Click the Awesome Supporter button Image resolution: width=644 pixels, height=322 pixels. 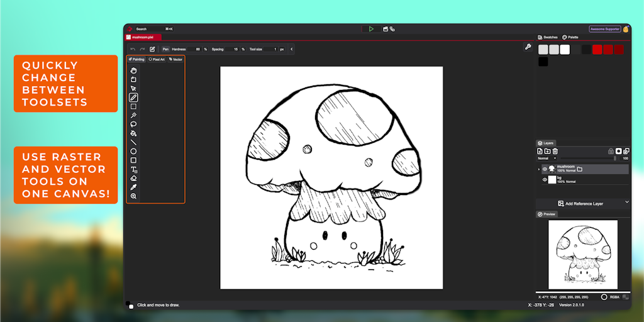tap(604, 29)
